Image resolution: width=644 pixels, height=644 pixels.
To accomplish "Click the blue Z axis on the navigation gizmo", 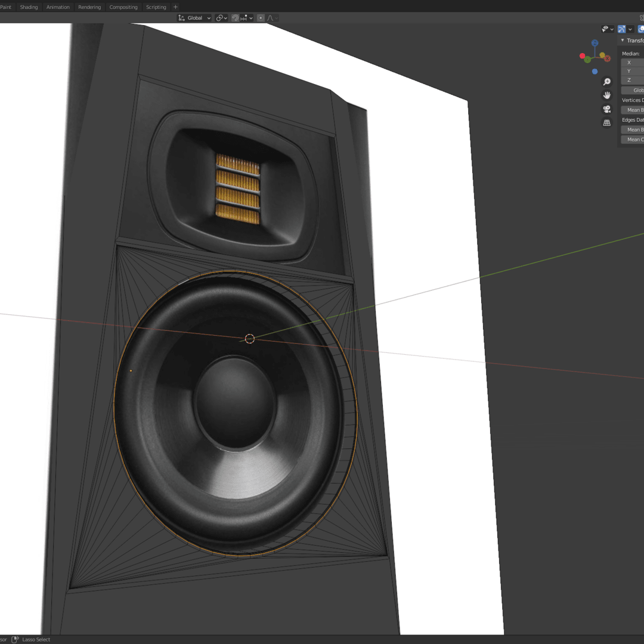I will point(595,43).
